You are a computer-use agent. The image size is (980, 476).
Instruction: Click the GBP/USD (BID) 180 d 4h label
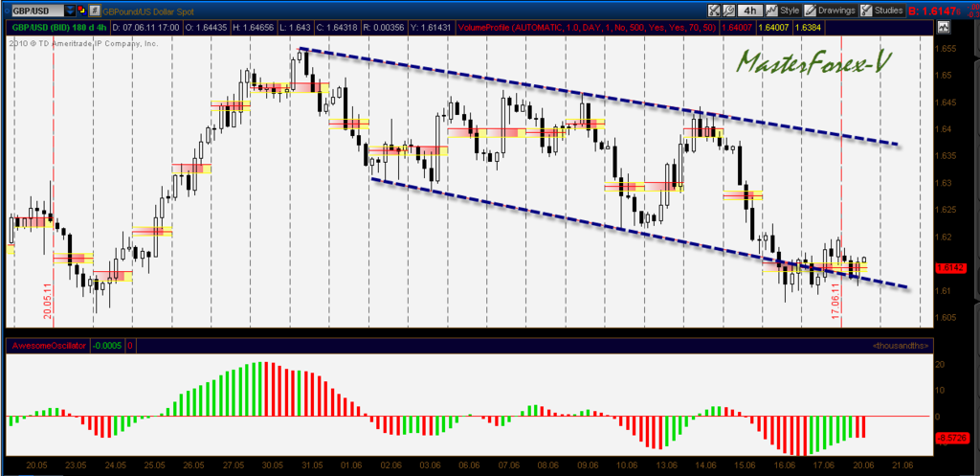[x=60, y=28]
